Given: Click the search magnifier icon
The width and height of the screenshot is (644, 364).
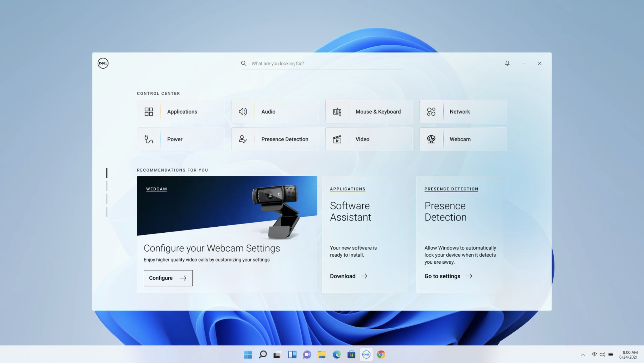Looking at the screenshot, I should 243,64.
